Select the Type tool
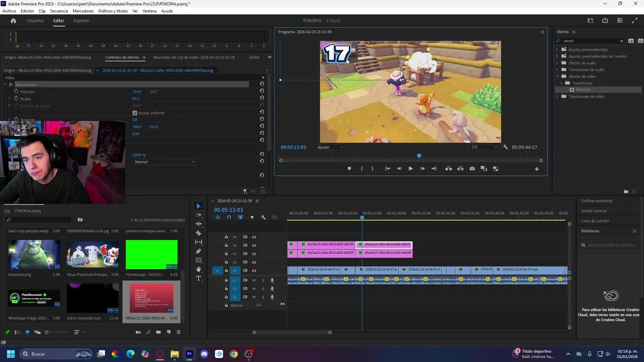Image resolution: width=644 pixels, height=362 pixels. 198,279
